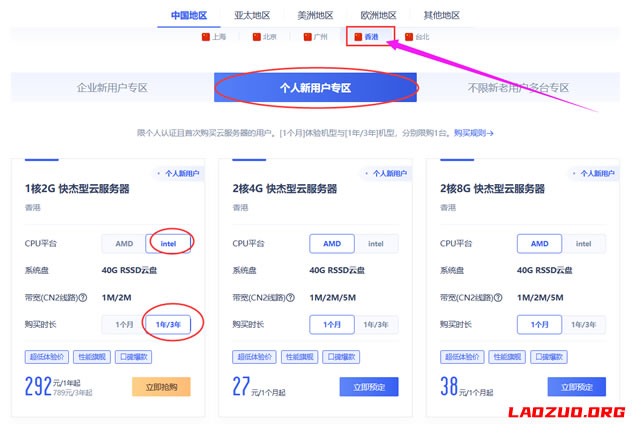The image size is (632, 424).
Task: Click the 个人新用户 badge on the 1核2G card
Action: click(179, 174)
